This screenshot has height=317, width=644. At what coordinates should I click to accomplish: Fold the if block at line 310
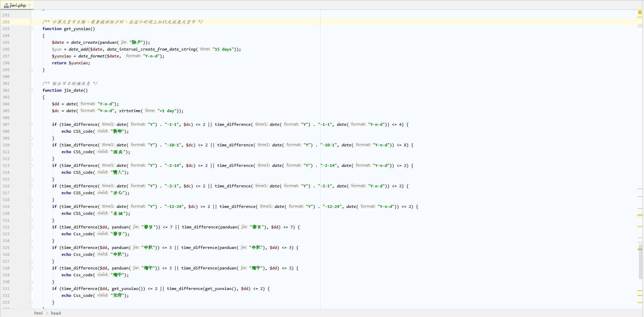(31, 145)
